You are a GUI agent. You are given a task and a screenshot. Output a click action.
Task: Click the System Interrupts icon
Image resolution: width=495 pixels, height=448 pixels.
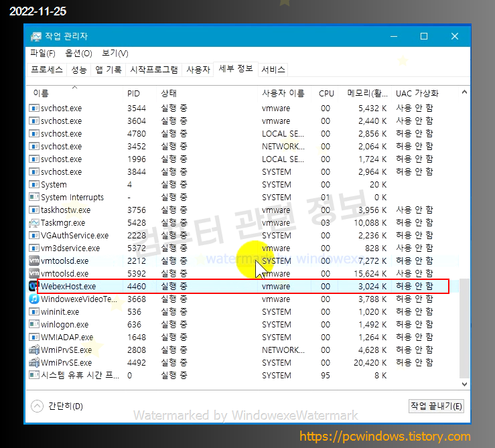[33, 197]
